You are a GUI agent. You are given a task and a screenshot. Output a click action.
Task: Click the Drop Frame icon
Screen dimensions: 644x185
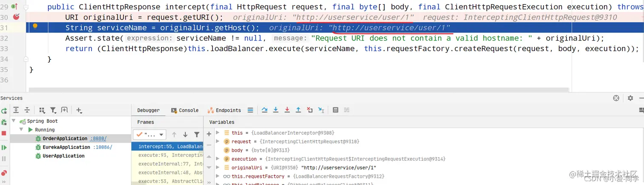(310, 110)
